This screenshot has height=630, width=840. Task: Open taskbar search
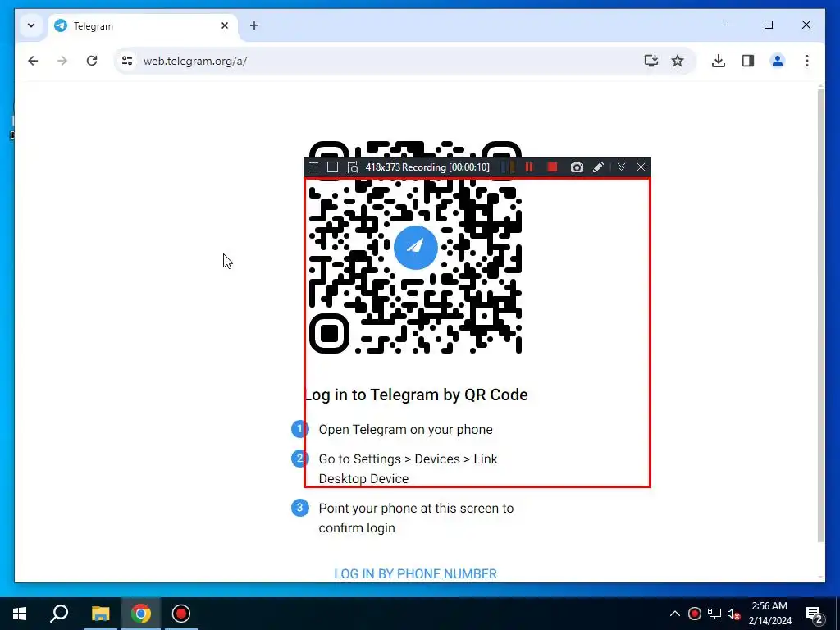pyautogui.click(x=59, y=614)
